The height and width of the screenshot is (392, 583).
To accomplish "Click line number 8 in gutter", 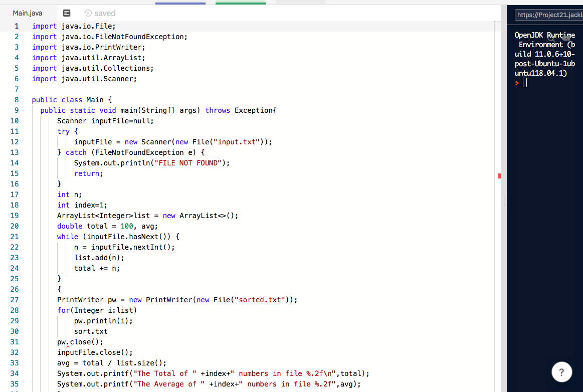I will tap(17, 100).
